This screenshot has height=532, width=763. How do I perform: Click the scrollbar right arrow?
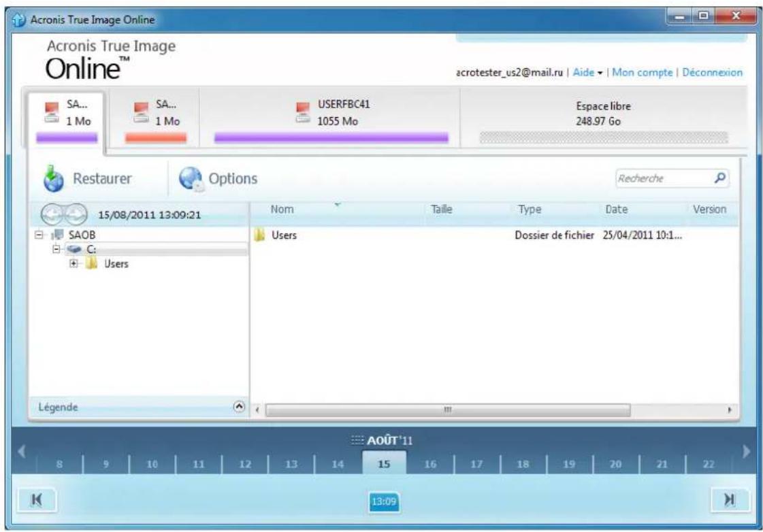click(x=730, y=410)
